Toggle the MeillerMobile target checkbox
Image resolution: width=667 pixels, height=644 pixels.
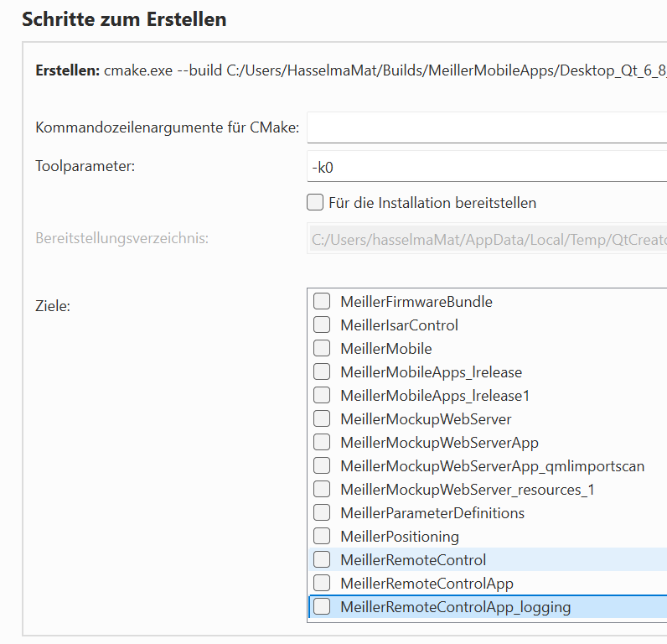pos(322,348)
